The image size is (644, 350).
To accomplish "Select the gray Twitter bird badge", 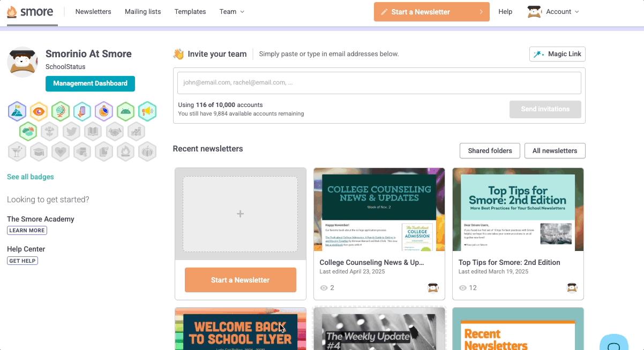I will tap(71, 132).
